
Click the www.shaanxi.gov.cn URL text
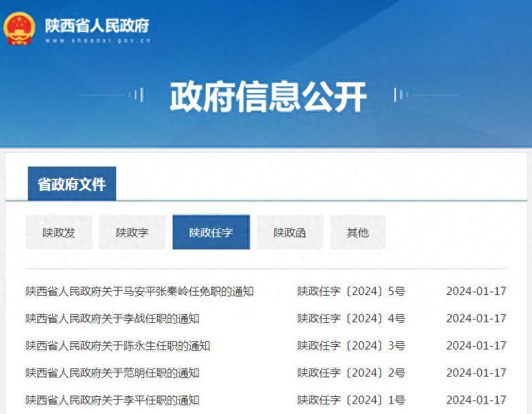tap(97, 41)
